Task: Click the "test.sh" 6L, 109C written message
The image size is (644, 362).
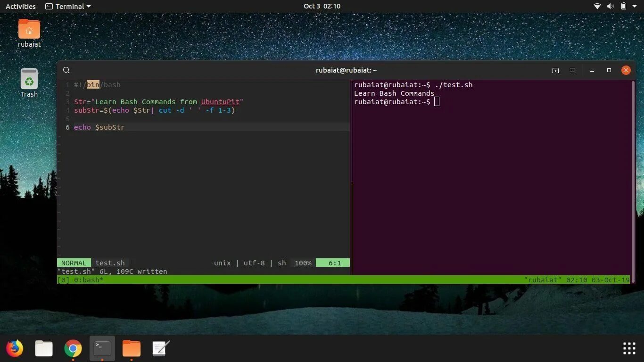Action: 112,271
